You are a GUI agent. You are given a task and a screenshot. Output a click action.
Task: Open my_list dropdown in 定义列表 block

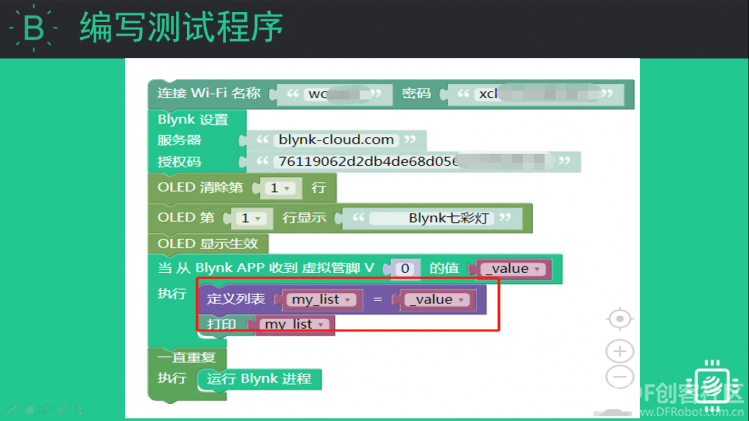point(321,300)
